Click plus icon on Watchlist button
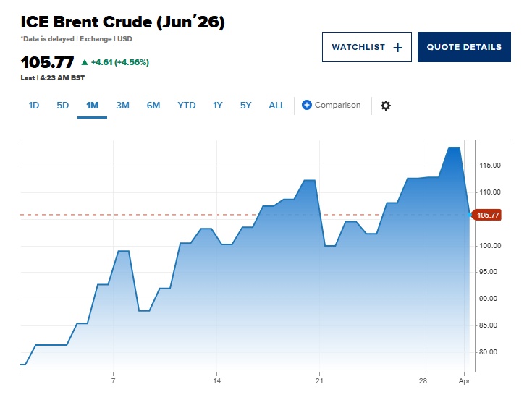Screen dimensions: 532x405 [397, 48]
